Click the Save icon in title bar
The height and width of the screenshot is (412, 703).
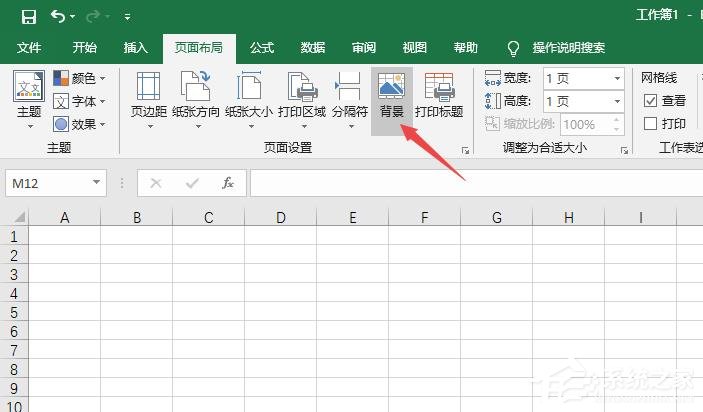28,17
